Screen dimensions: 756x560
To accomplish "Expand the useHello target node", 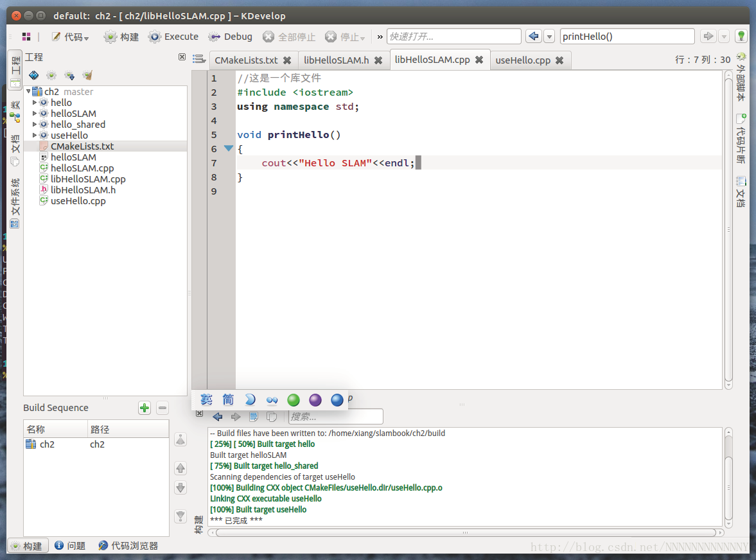I will (x=34, y=135).
